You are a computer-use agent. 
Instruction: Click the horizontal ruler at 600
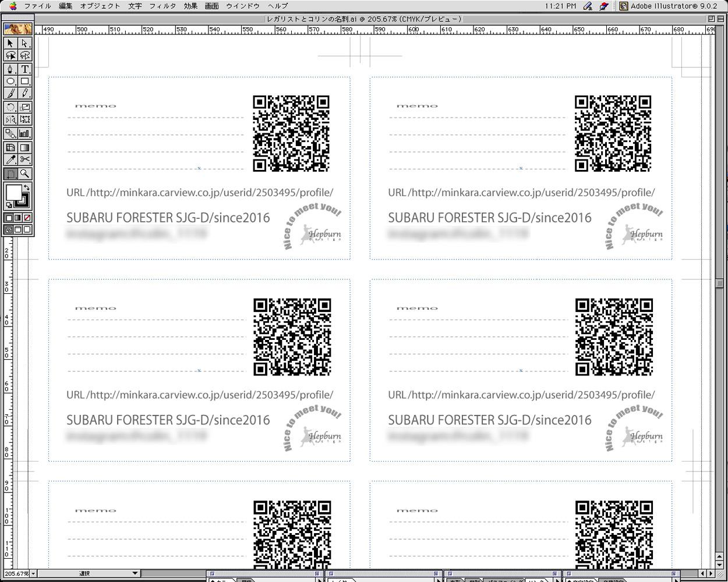tap(412, 30)
